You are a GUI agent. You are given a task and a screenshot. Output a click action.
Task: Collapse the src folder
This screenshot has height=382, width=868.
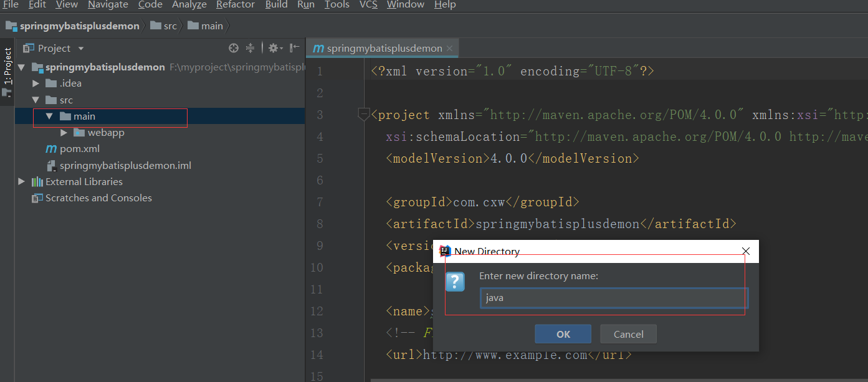click(36, 100)
